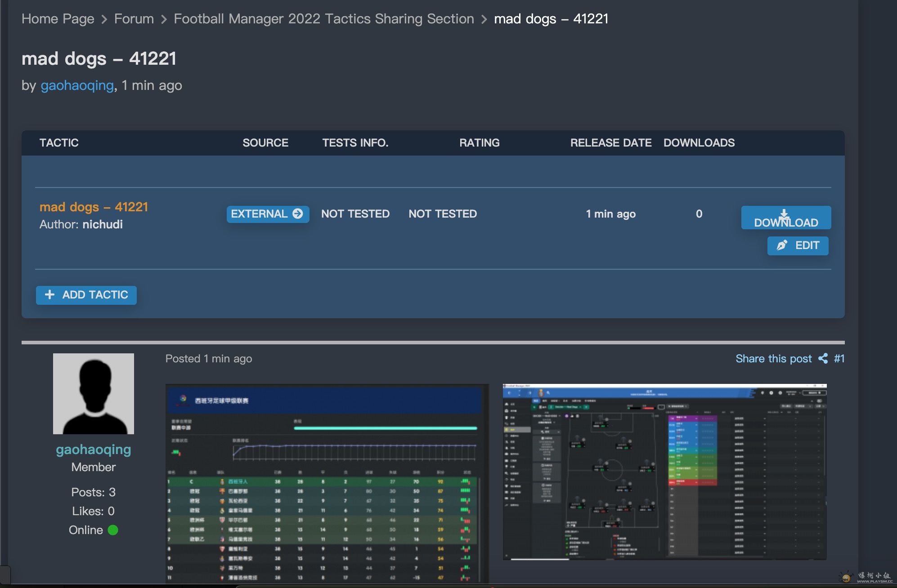Click chevron after Forum breadcrumb
Image resolution: width=897 pixels, height=588 pixels.
pyautogui.click(x=164, y=19)
